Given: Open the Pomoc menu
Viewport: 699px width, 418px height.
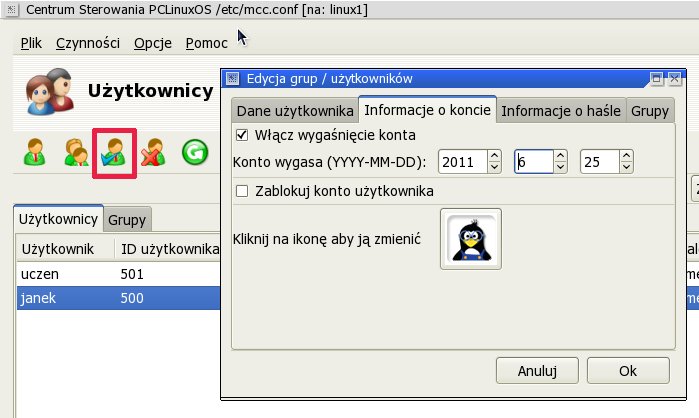Looking at the screenshot, I should pyautogui.click(x=206, y=43).
